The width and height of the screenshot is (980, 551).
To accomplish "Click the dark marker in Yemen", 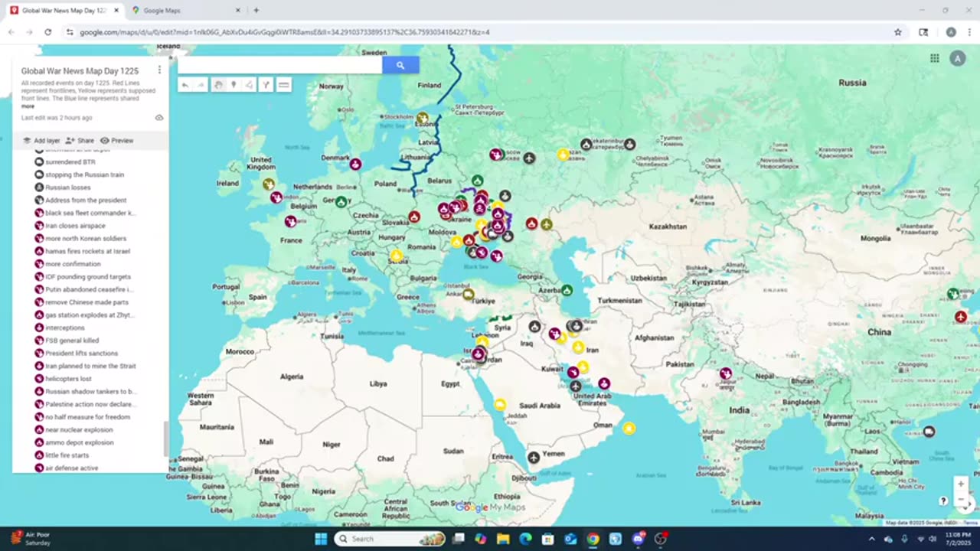I will [534, 458].
